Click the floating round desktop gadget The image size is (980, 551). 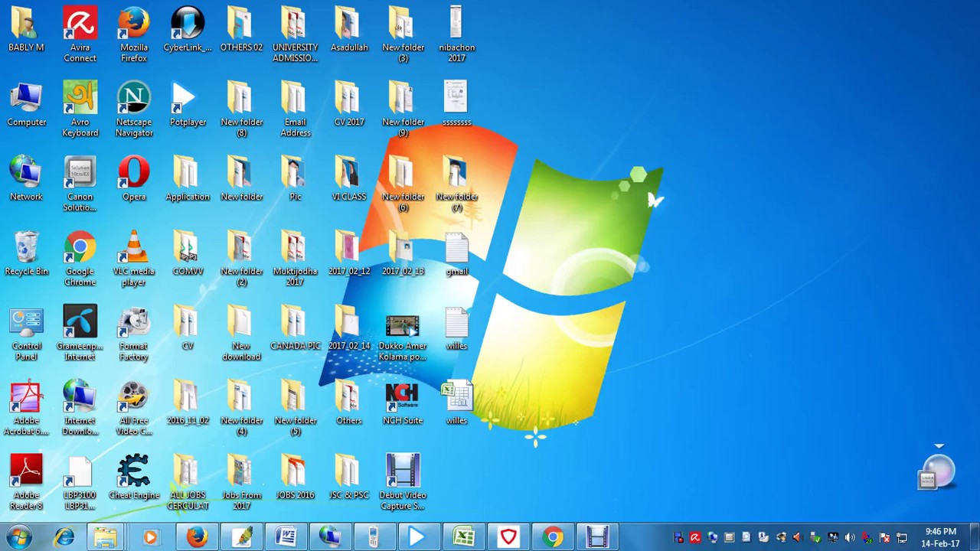[x=938, y=472]
